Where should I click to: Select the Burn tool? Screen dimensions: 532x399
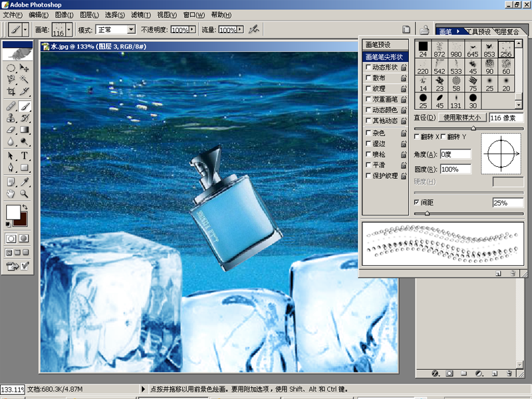coord(24,141)
